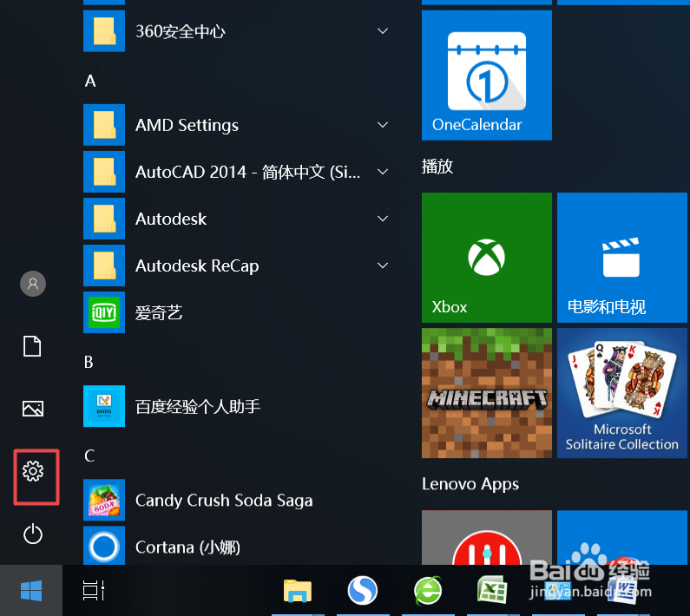Expand the AMD Settings chevron
Screen dimensions: 690x616
point(383,125)
